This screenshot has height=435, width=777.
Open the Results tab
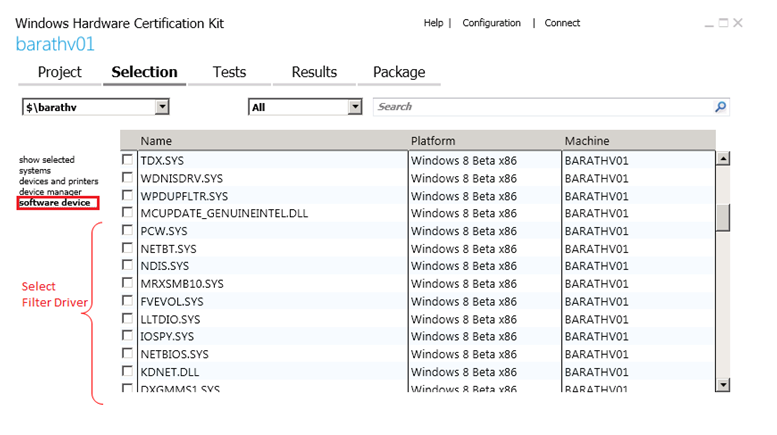pos(314,72)
